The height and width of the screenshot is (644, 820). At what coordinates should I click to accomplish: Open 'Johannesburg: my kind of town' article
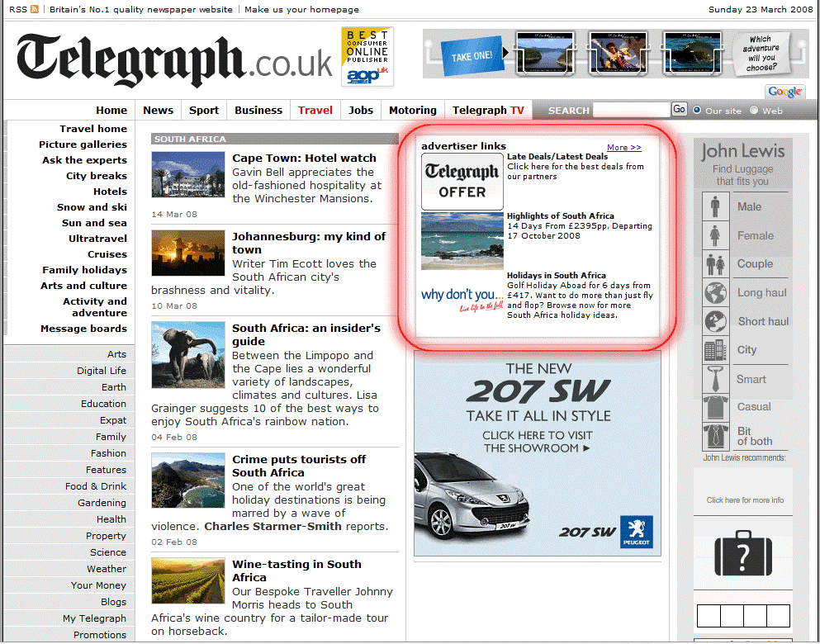click(309, 243)
